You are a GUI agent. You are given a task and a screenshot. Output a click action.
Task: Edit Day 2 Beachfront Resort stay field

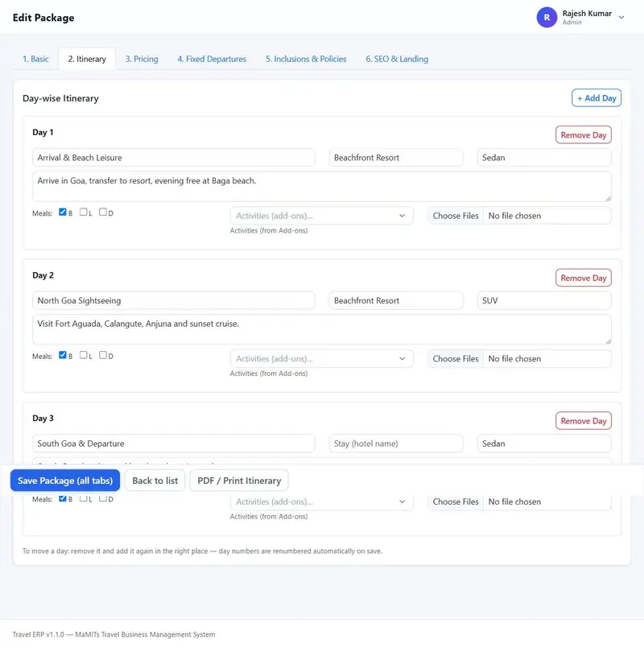(x=396, y=300)
